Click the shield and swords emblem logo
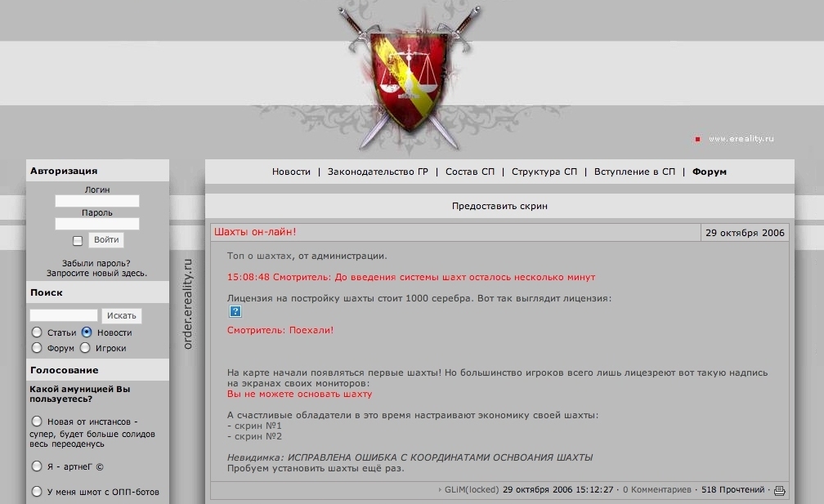 pyautogui.click(x=411, y=78)
